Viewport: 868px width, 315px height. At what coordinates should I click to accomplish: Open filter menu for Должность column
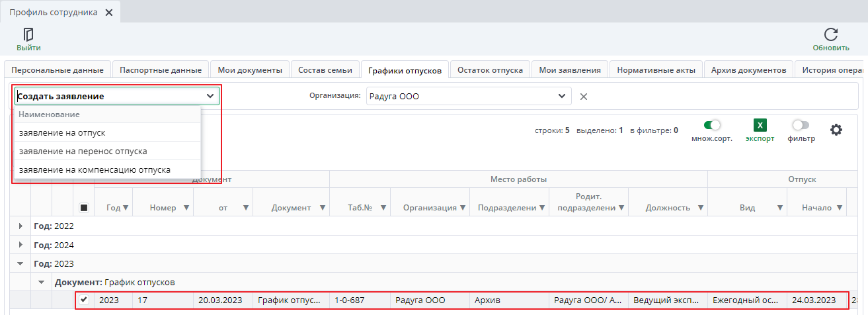point(701,208)
